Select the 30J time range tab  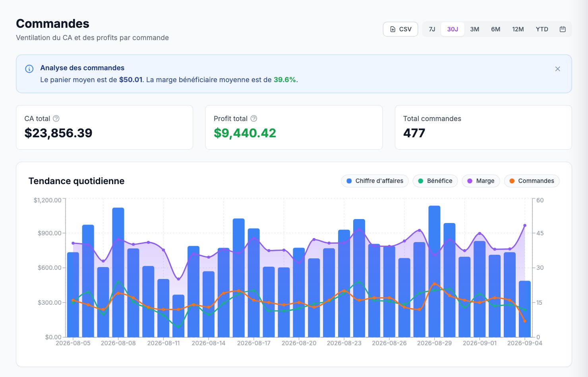coord(453,29)
